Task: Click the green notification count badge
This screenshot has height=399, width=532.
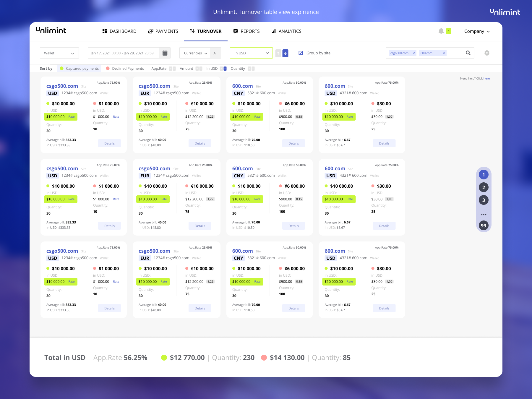Action: click(x=449, y=31)
